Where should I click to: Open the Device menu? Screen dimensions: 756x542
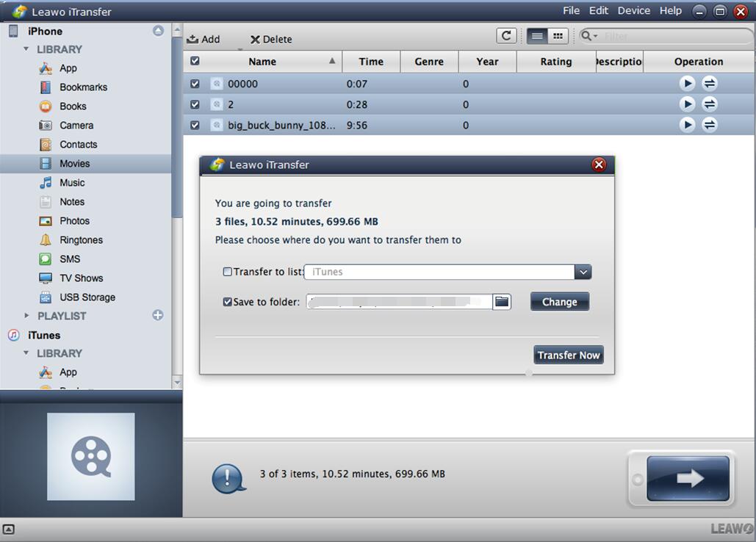[634, 10]
